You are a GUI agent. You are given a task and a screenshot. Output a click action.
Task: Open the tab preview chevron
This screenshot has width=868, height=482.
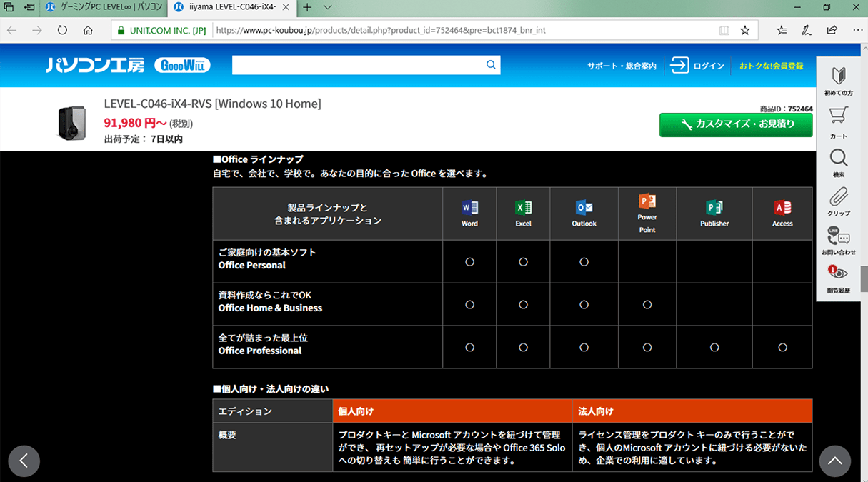[328, 7]
